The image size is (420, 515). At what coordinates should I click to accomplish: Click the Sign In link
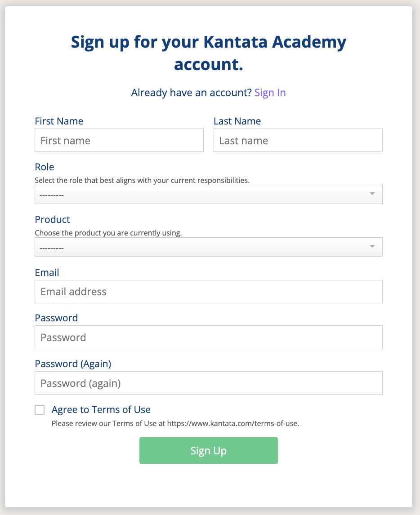pyautogui.click(x=270, y=93)
